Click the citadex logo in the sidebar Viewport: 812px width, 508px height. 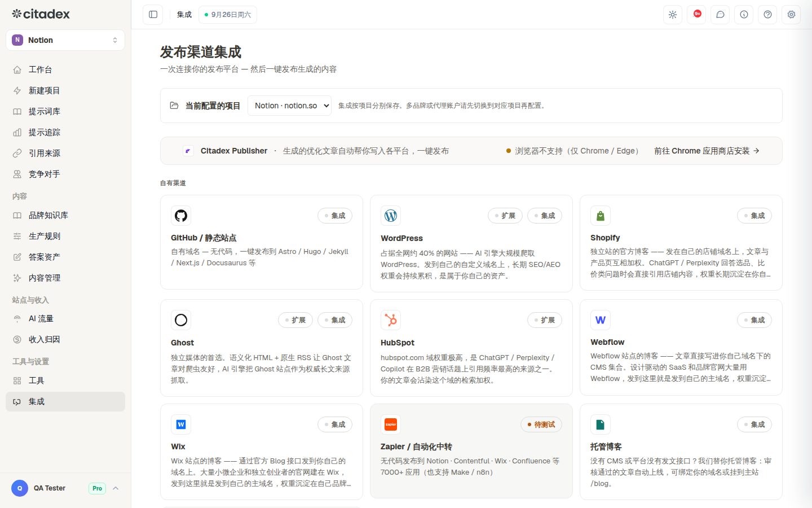click(41, 14)
